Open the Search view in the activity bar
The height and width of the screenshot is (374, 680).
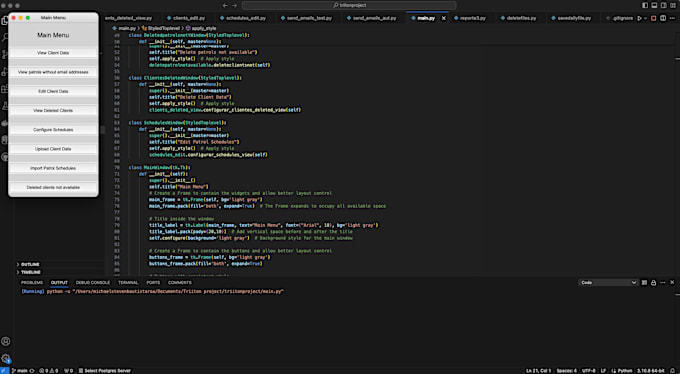5,38
